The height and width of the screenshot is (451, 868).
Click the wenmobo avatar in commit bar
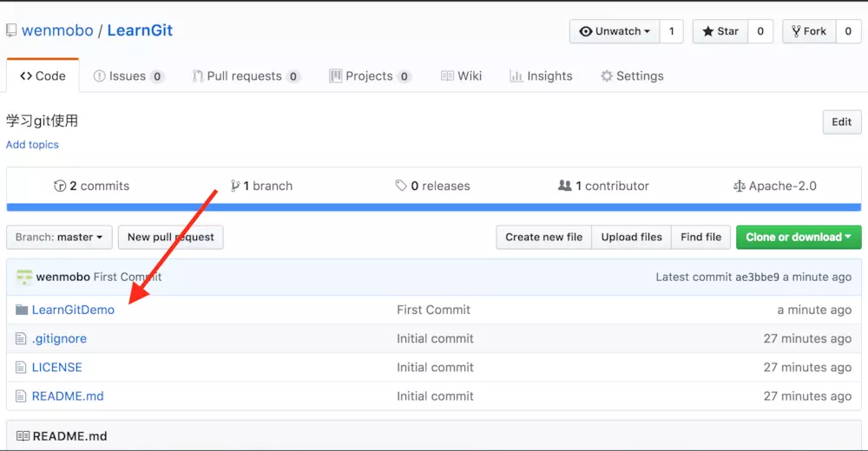(x=24, y=277)
